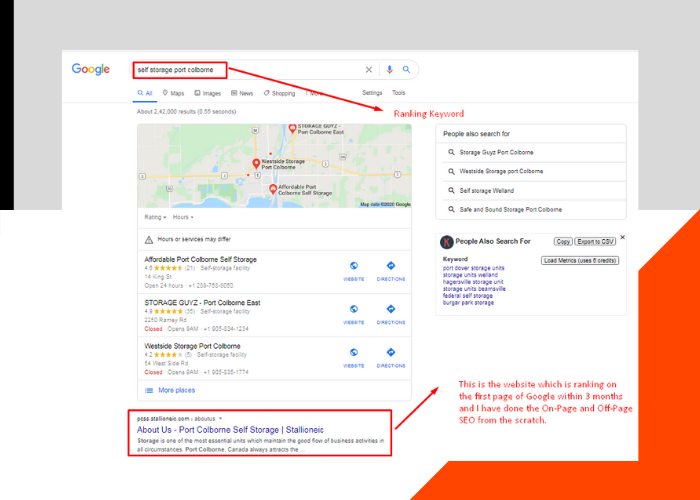Search for Self storage Welland suggestion

point(487,191)
